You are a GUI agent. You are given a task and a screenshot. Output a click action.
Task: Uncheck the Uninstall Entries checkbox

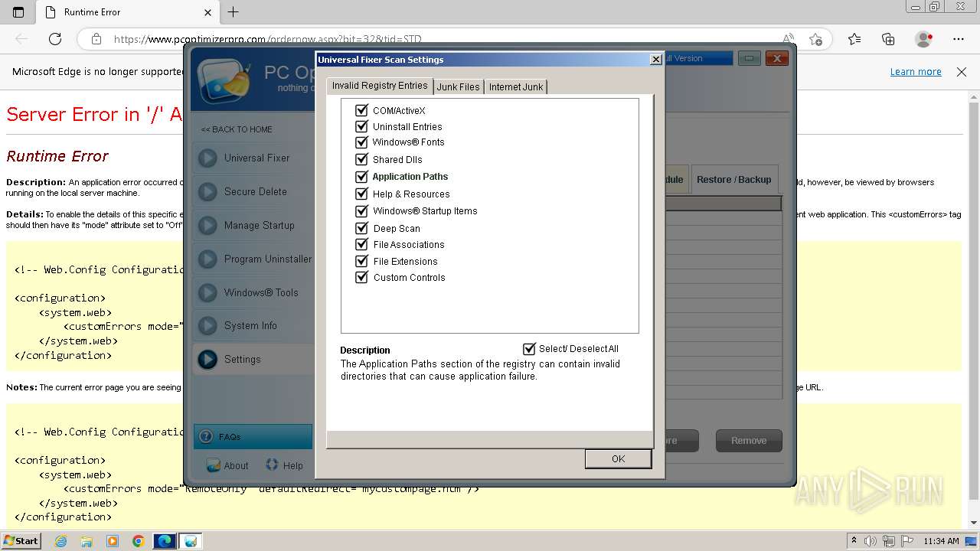pyautogui.click(x=362, y=126)
